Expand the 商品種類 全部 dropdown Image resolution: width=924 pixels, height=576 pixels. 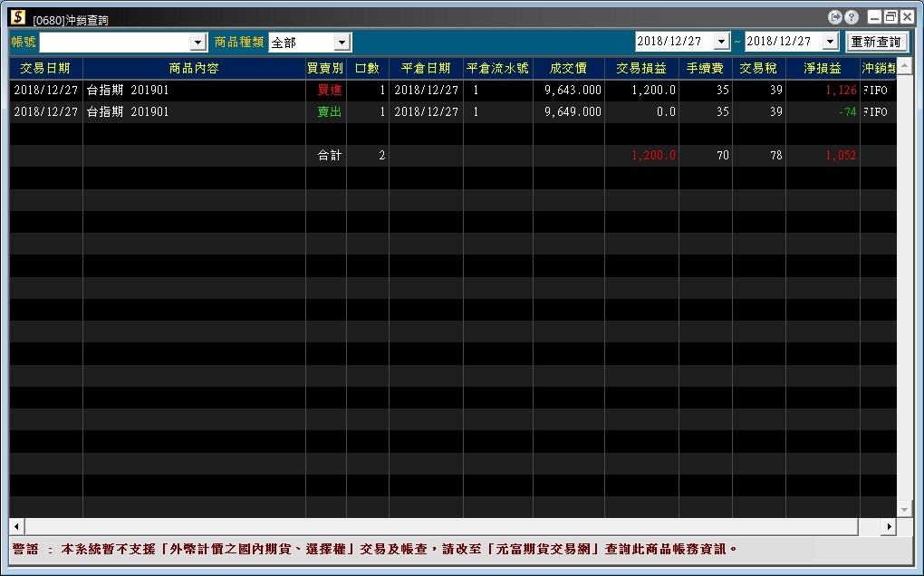(342, 43)
